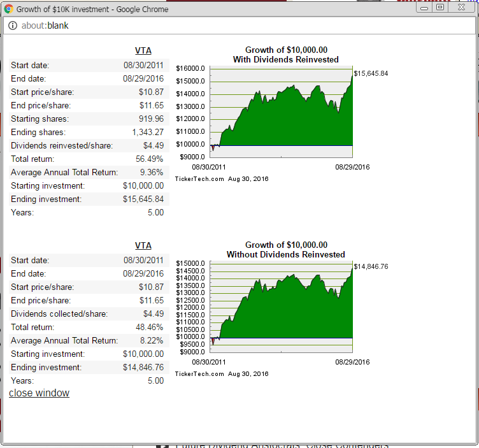Click the Dividends collected/share row label

click(x=59, y=314)
